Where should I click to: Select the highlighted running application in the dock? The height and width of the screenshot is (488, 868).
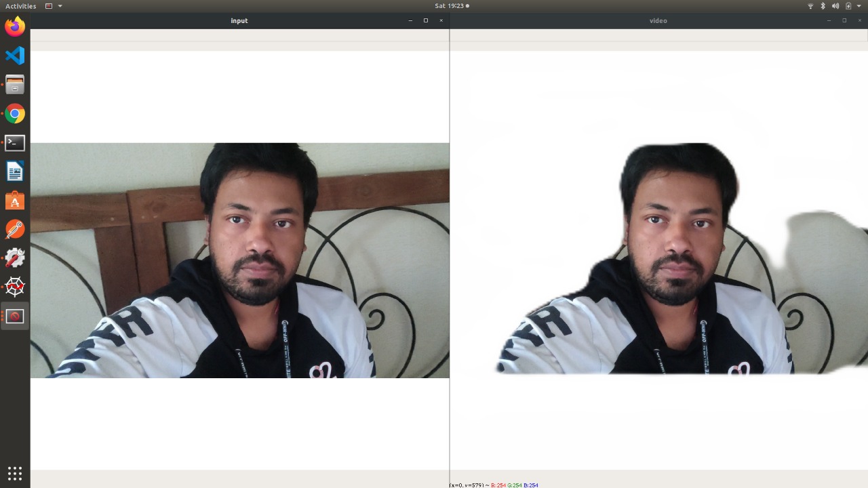(14, 315)
